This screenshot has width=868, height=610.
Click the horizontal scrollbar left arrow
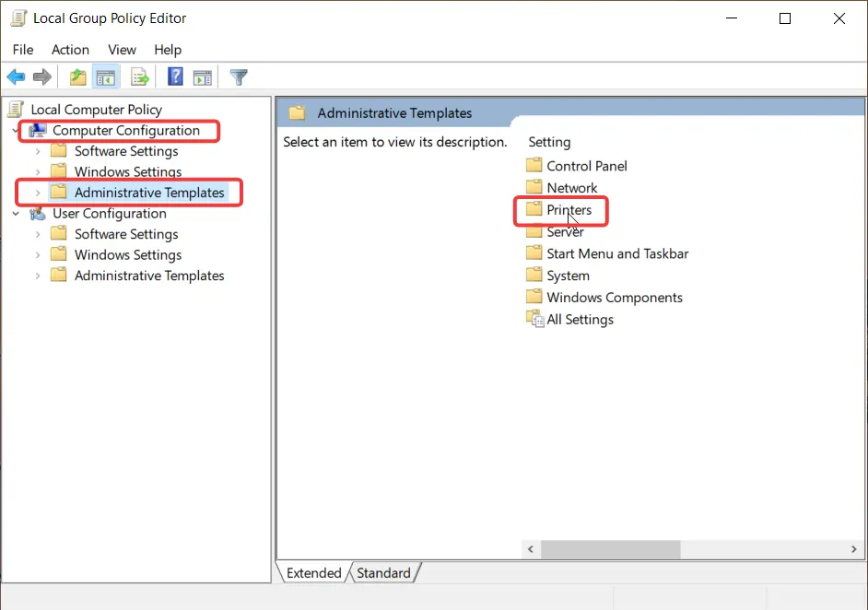coord(531,549)
